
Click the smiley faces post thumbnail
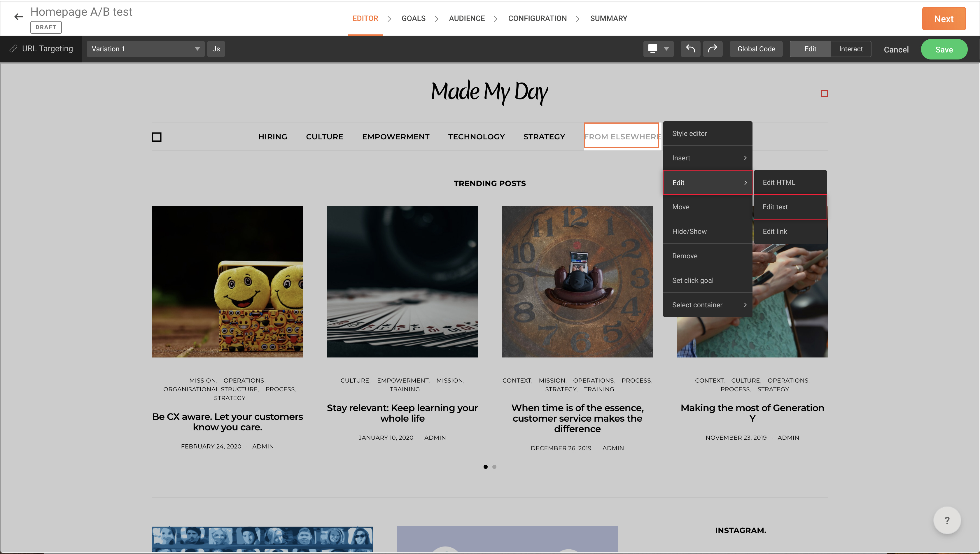click(227, 282)
